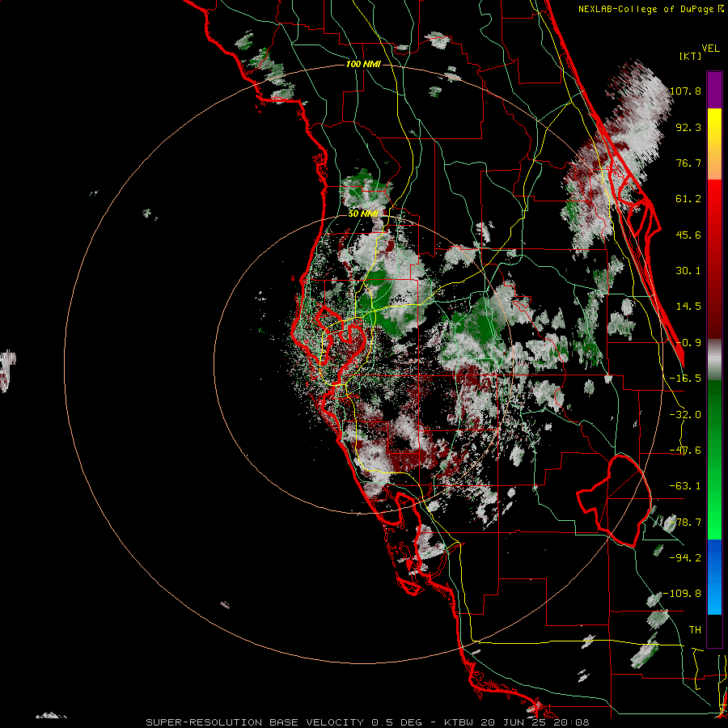Click the TH label on the color scale
728x728 pixels.
pos(695,629)
